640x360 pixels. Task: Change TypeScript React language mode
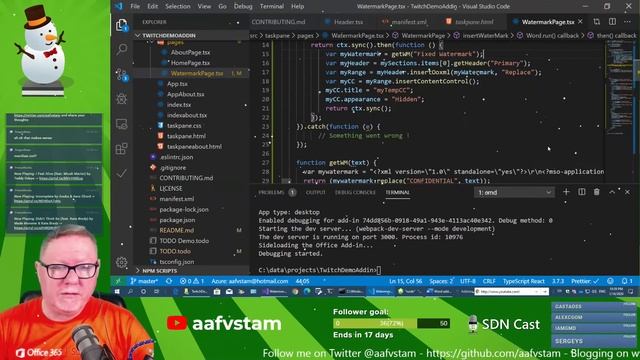point(524,281)
